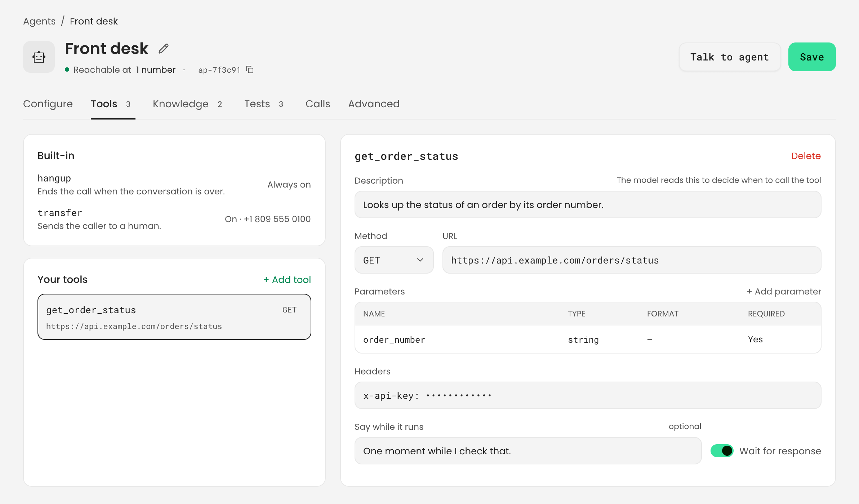Select the Tools tab
859x504 pixels.
coord(113,104)
